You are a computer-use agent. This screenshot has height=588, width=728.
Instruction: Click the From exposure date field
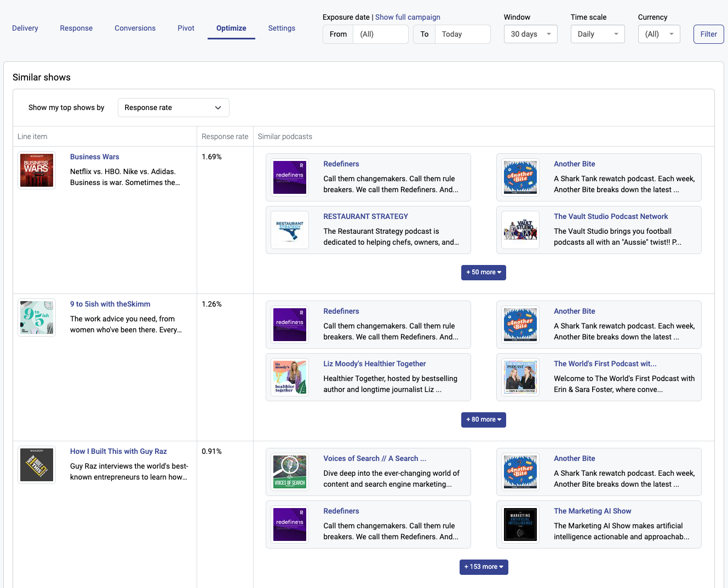[x=381, y=34]
